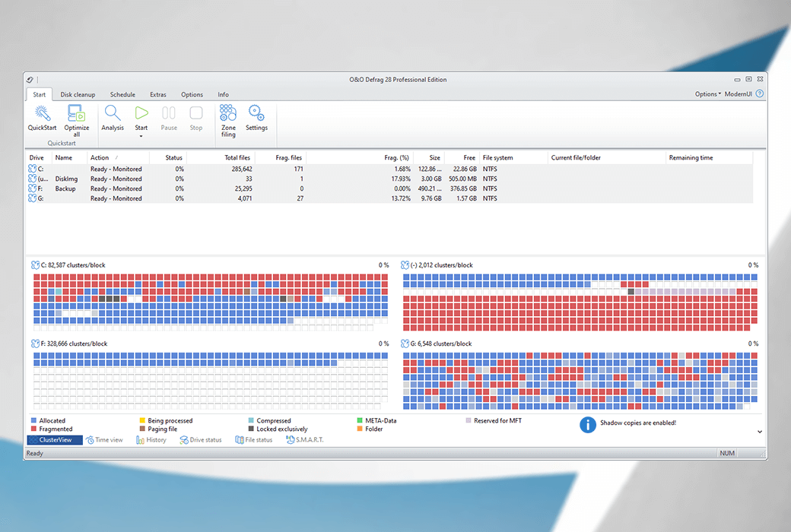Open Zone filing tool
This screenshot has height=532, width=791.
[228, 120]
